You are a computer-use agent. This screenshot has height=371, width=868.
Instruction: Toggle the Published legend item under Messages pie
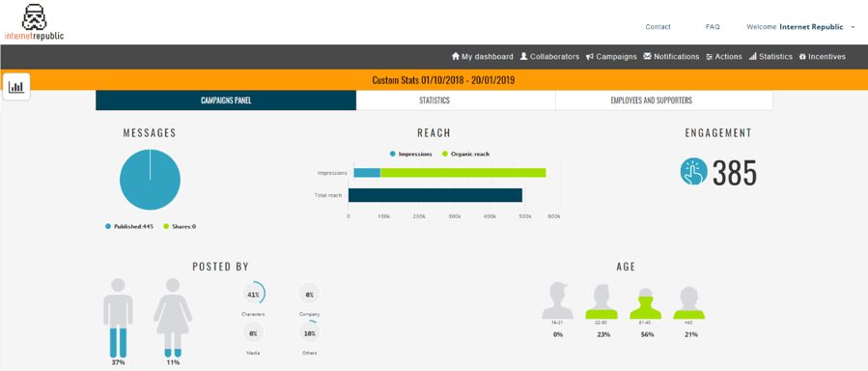[129, 226]
